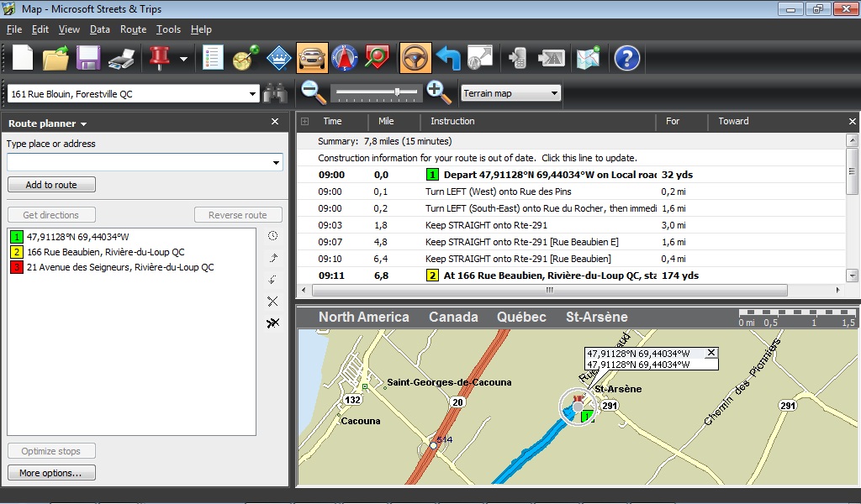Click the binoculars Find icon
The width and height of the screenshot is (861, 504).
276,93
